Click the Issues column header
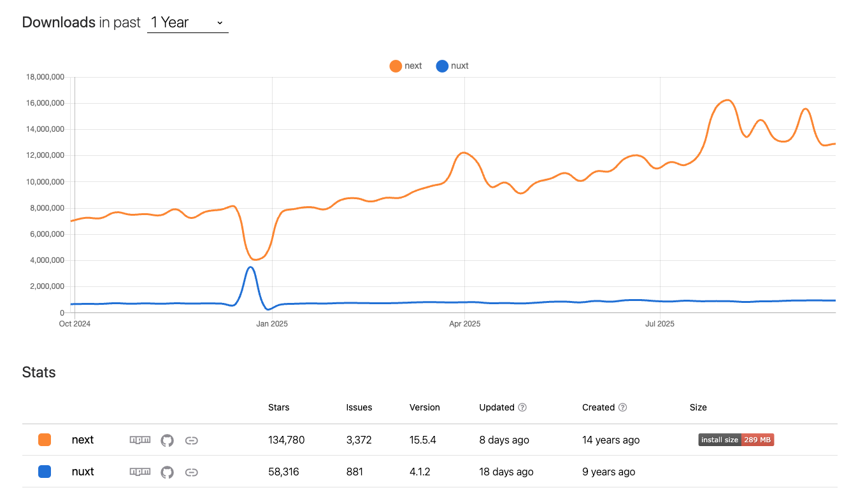 point(359,407)
